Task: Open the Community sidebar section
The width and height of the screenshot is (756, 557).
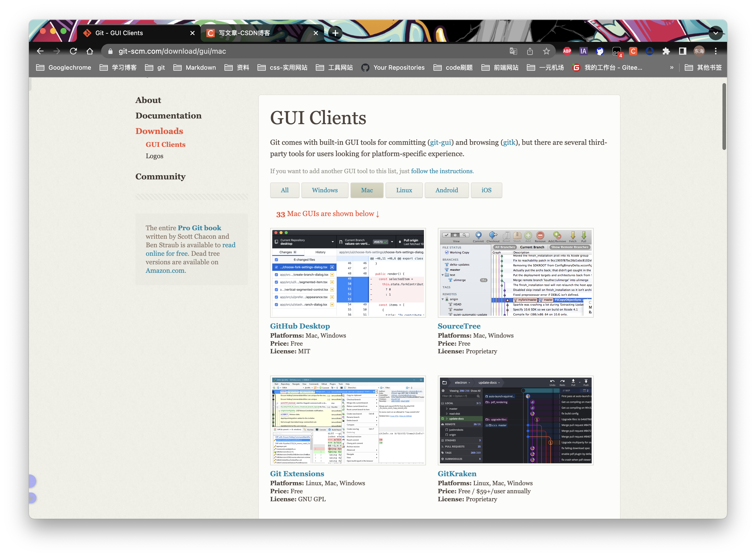Action: click(160, 177)
